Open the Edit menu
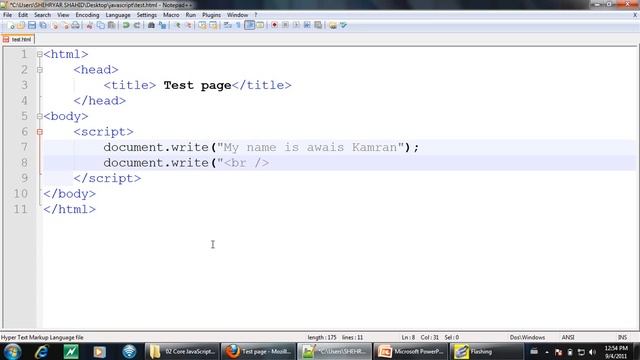Screen dimensions: 640x360 tap(23, 15)
